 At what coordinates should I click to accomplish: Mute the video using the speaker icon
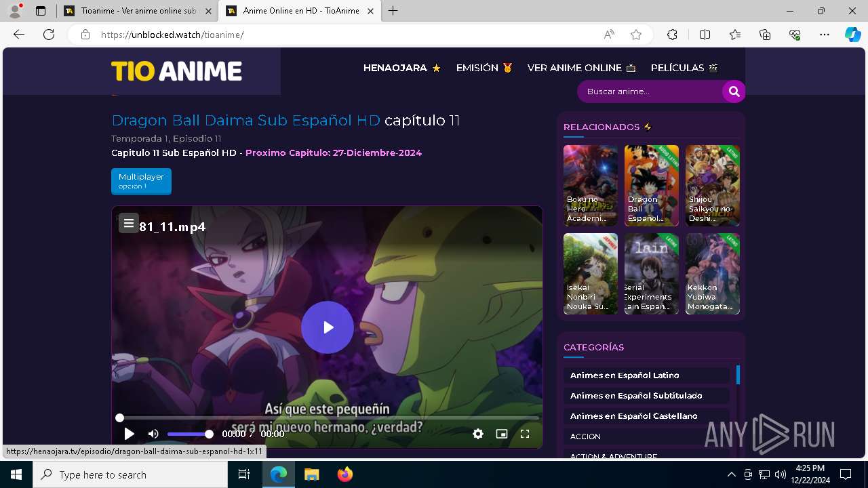(153, 434)
